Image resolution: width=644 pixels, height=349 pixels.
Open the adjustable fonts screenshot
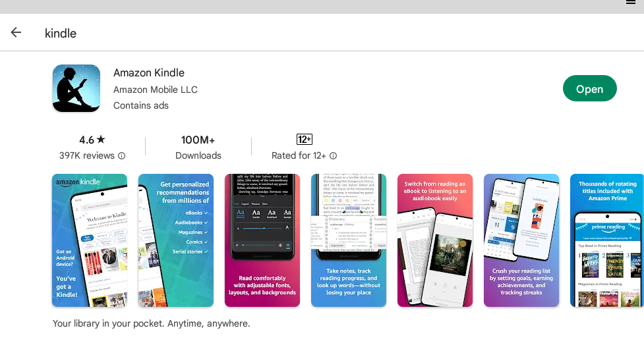[262, 240]
